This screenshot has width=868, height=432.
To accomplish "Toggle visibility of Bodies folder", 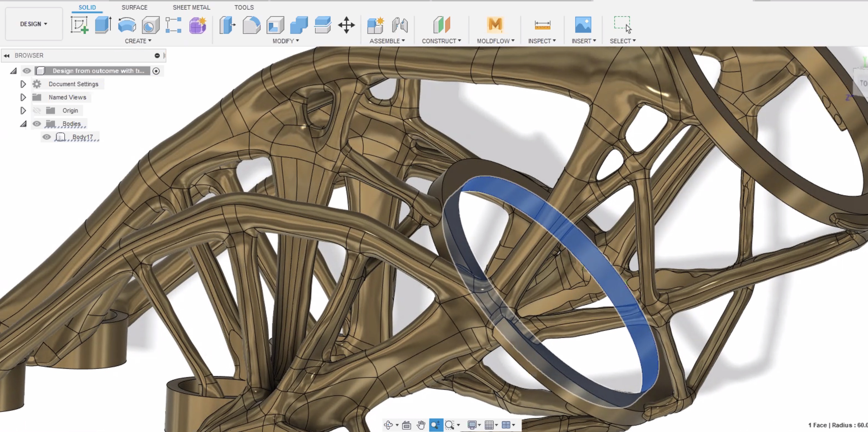I will [35, 123].
